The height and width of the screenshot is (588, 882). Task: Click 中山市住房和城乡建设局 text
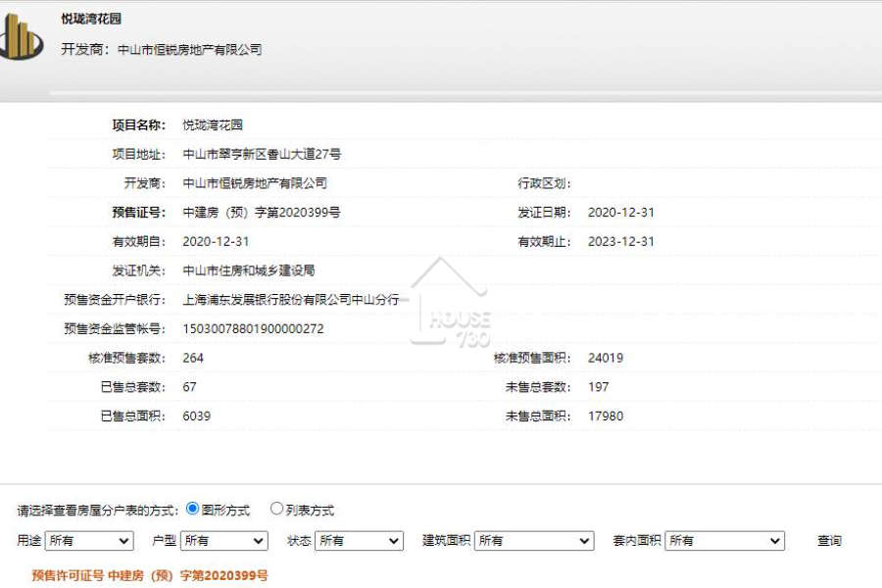click(249, 270)
